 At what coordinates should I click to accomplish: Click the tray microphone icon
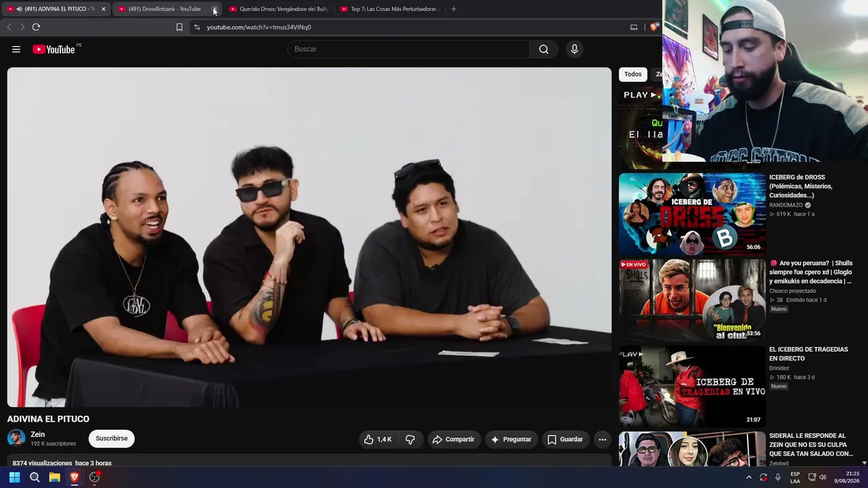coord(778,477)
